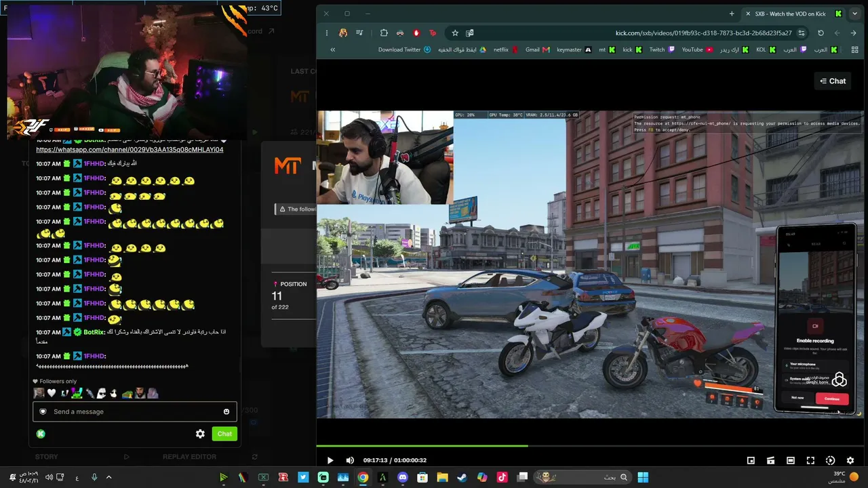Reload the Kick page
Screen dimensions: 868x488
(821, 33)
